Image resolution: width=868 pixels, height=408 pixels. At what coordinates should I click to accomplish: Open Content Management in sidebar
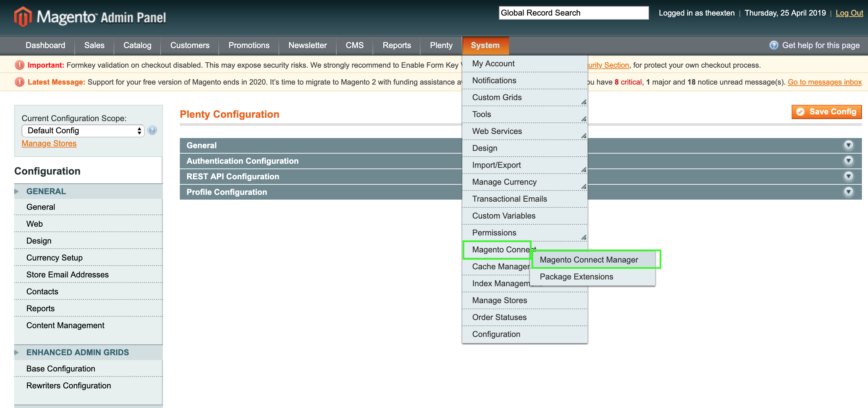click(x=89, y=325)
